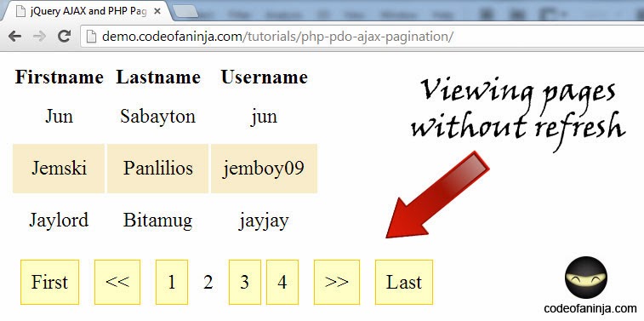Image resolution: width=644 pixels, height=321 pixels.
Task: Select the Jaylord first name cell
Action: click(59, 220)
